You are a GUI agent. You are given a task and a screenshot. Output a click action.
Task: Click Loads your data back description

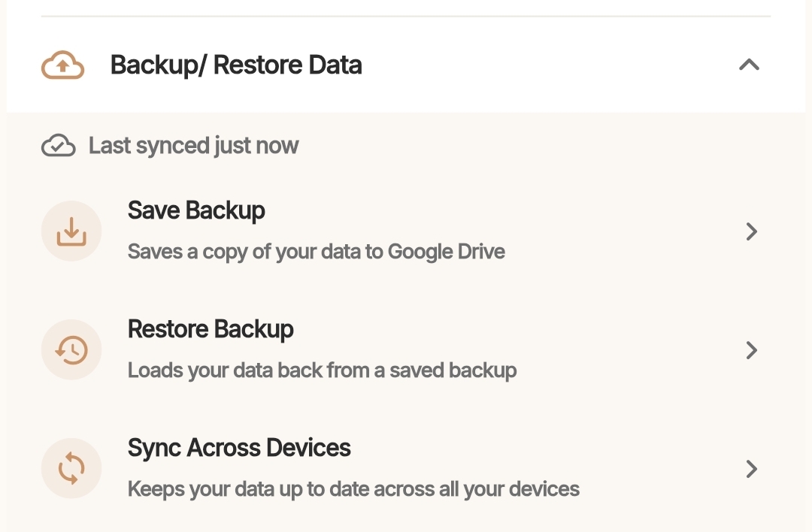pos(322,370)
